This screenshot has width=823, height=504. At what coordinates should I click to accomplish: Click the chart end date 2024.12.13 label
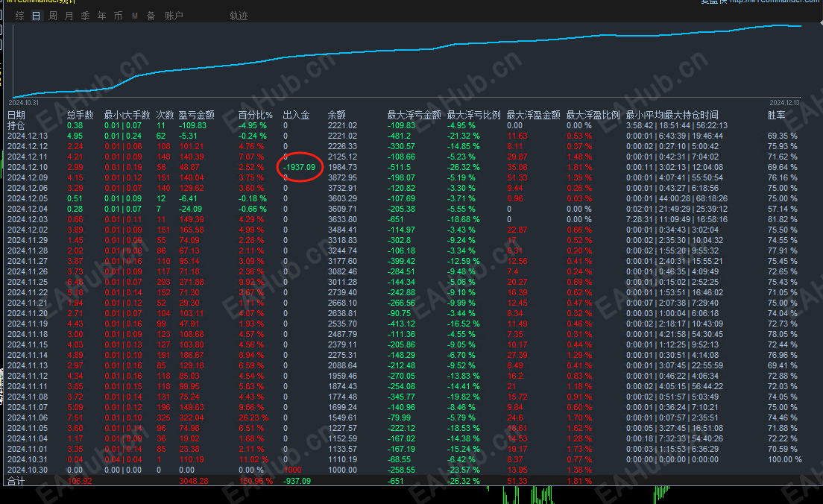785,103
